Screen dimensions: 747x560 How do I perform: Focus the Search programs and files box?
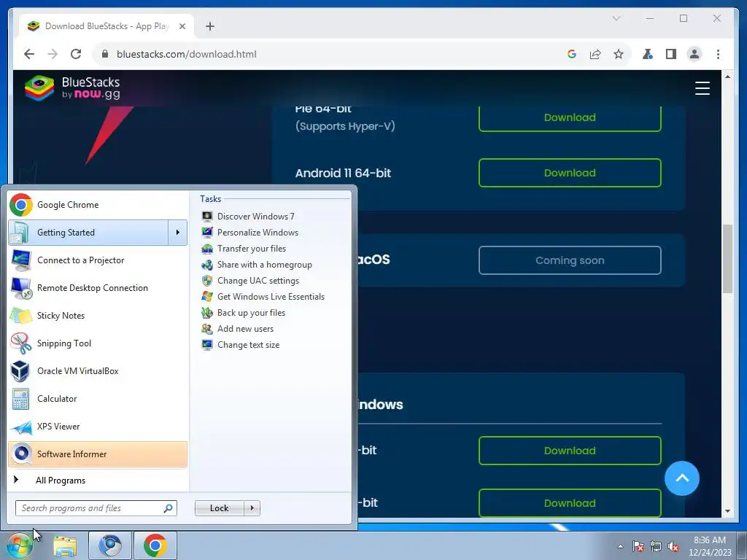[x=96, y=508]
